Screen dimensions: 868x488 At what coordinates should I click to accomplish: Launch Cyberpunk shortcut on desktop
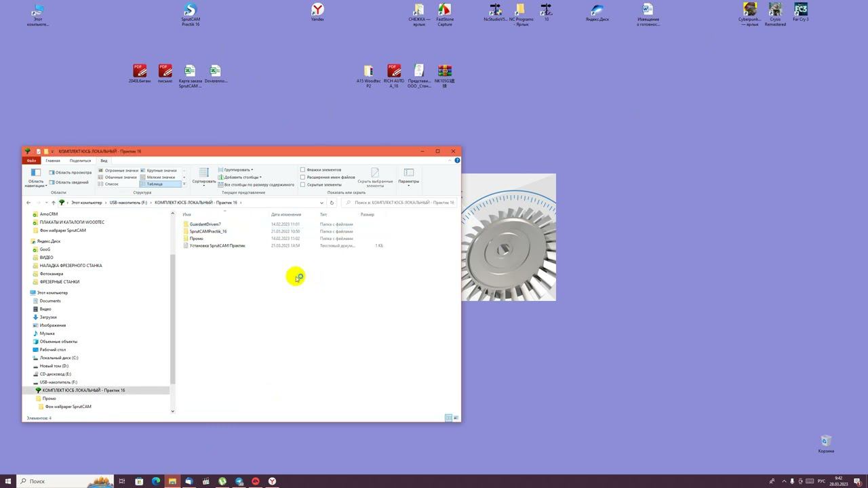coord(749,14)
